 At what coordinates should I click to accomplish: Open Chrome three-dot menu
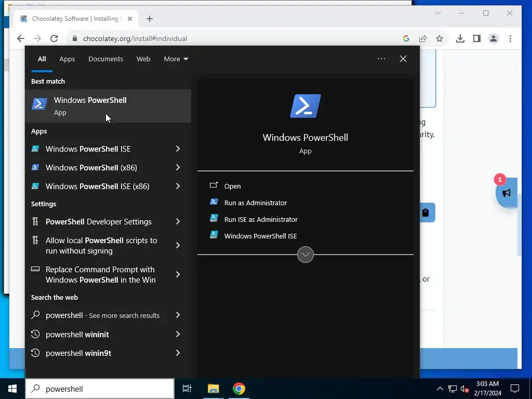click(x=510, y=38)
